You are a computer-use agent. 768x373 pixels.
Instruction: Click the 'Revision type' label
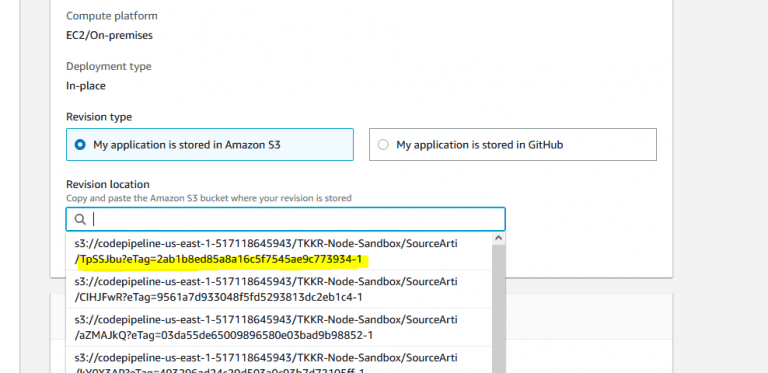click(x=99, y=117)
